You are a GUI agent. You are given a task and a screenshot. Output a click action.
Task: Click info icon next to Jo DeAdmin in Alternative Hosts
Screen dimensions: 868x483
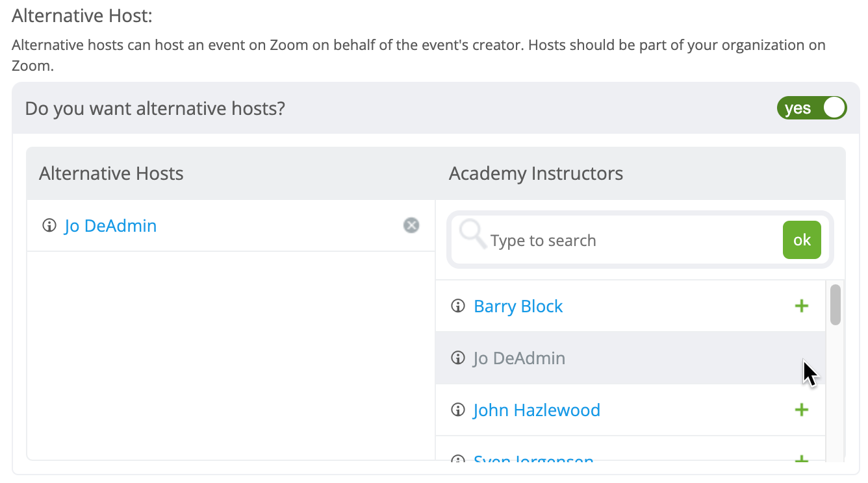49,226
